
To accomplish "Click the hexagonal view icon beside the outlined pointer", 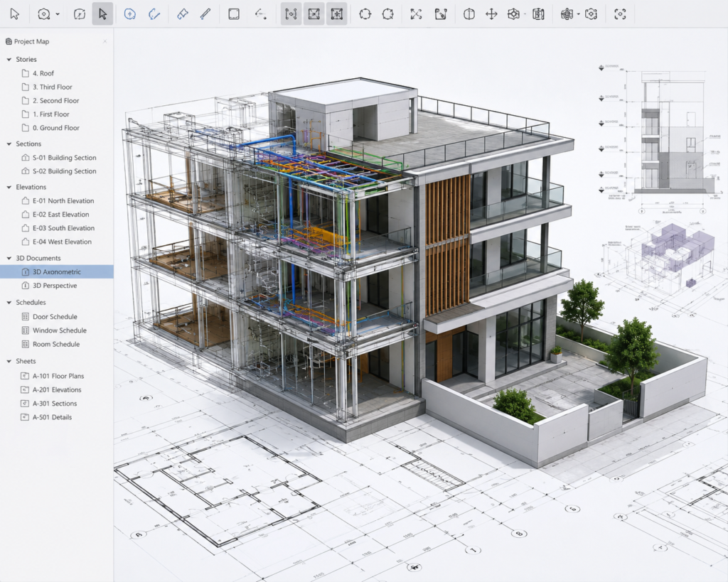I will (43, 14).
